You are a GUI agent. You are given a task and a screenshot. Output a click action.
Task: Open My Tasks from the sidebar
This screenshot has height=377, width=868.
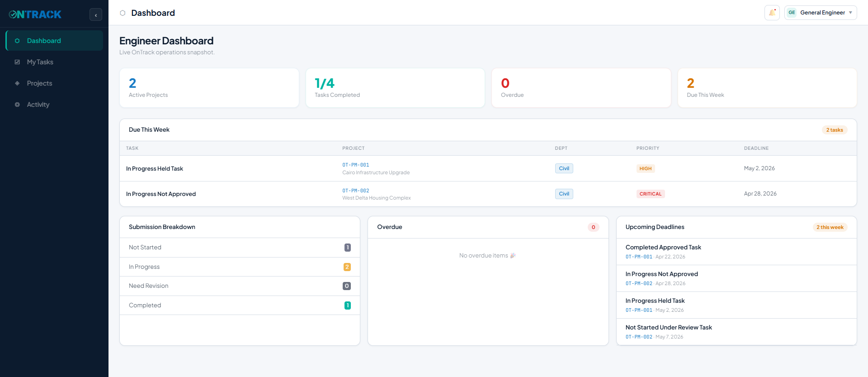coord(54,62)
